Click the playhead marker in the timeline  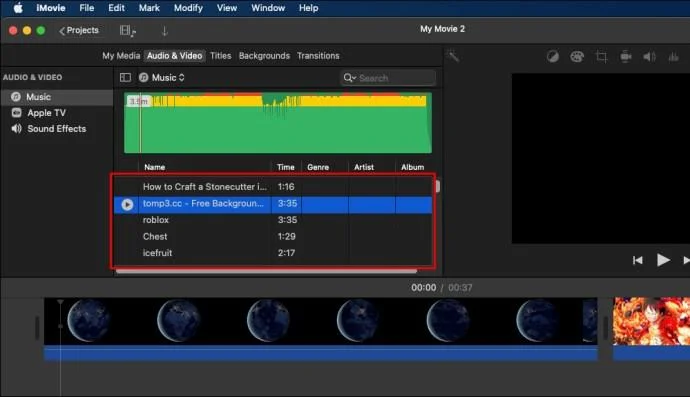coord(60,302)
